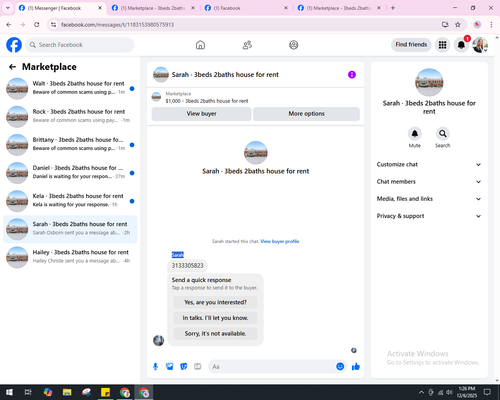Record a voice clip with microphone icon
500x400 pixels.
(155, 367)
